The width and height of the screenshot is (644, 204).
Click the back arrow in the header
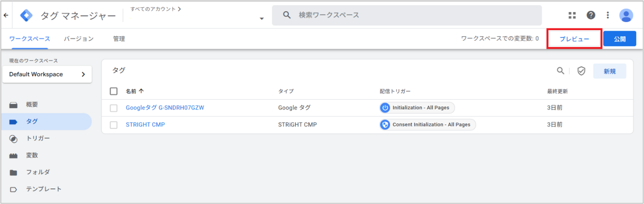(6, 15)
